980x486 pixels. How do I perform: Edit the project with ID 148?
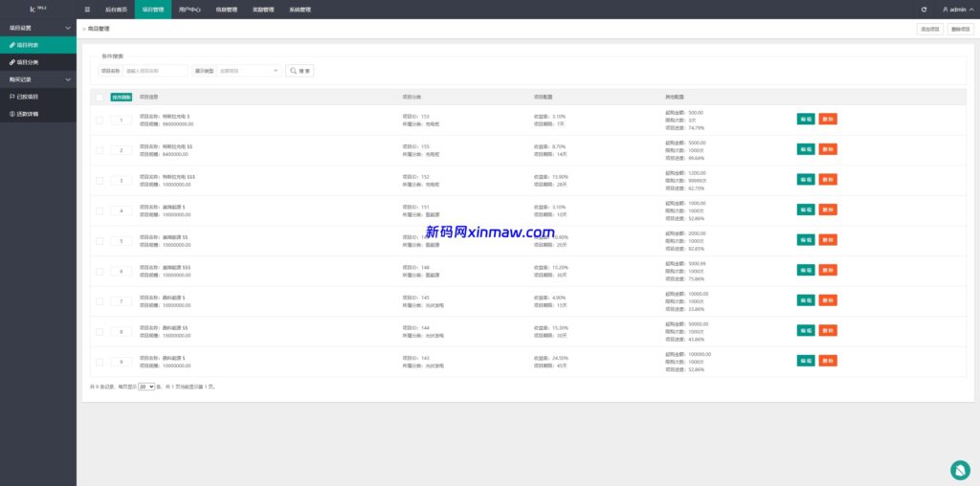[806, 270]
